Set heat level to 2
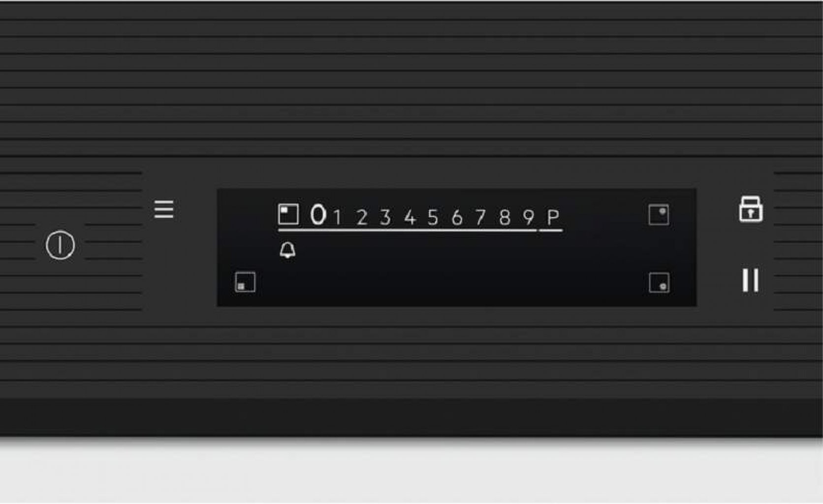This screenshot has width=823, height=504. (x=362, y=217)
